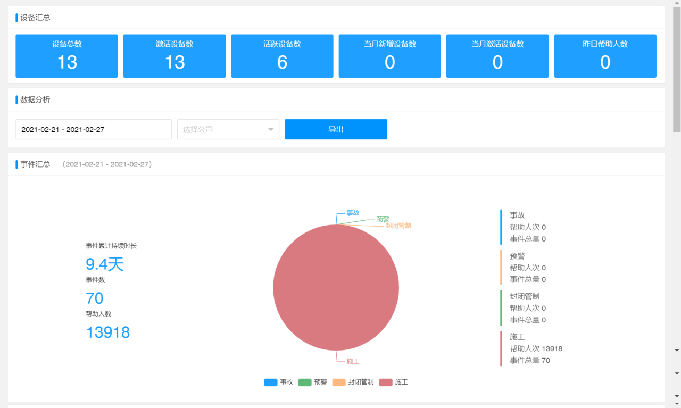Click the 昨日帮助人数 summary card

pos(605,56)
